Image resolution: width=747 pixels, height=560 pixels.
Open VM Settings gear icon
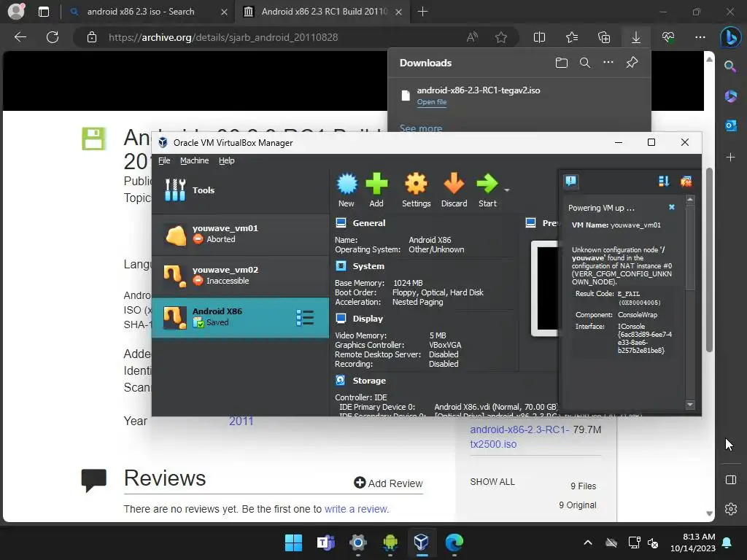pos(416,190)
